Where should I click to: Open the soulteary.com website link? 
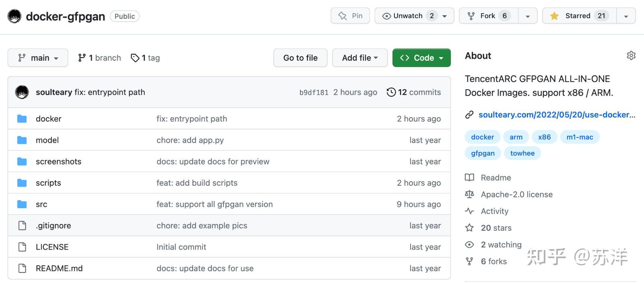tap(556, 115)
